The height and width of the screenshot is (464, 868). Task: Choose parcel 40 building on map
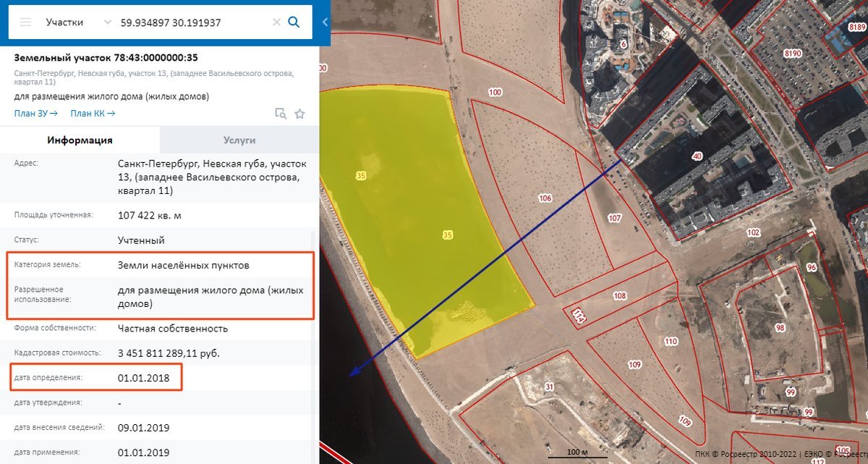pyautogui.click(x=697, y=156)
